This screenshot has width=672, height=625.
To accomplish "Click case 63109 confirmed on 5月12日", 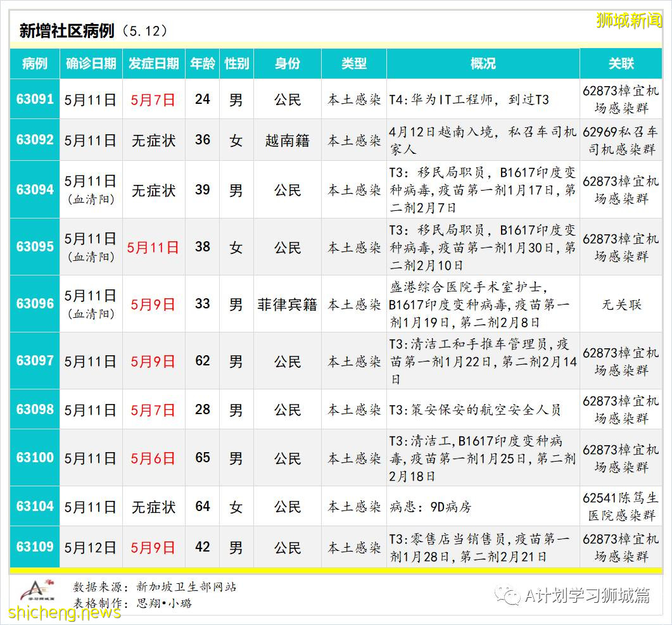I will (35, 547).
